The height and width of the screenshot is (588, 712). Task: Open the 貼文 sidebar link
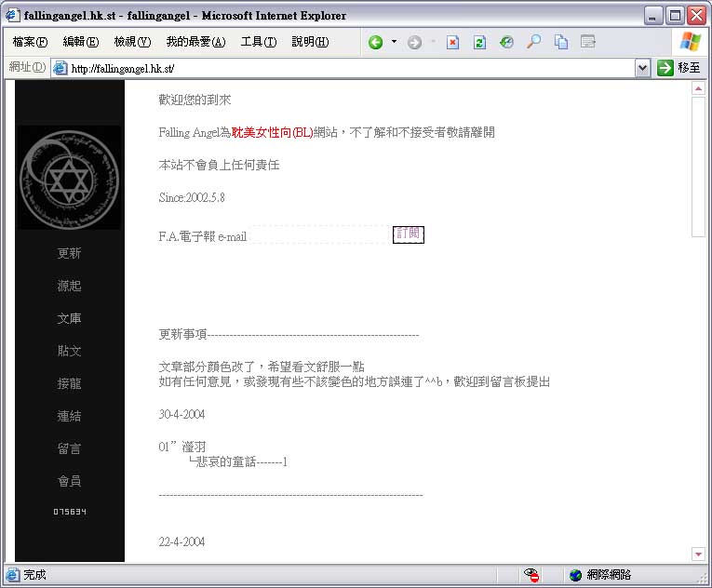pyautogui.click(x=69, y=351)
